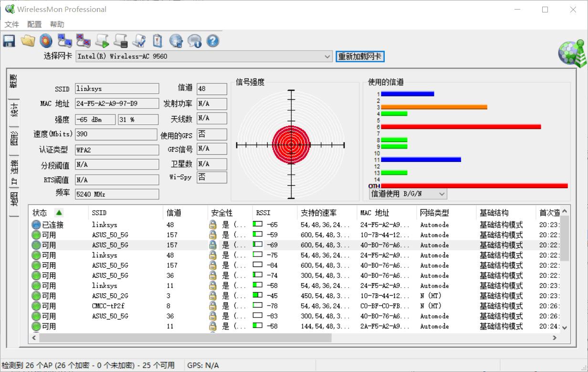Open a file using the folder toolbar icon
Image resolution: width=588 pixels, height=372 pixels.
point(27,41)
